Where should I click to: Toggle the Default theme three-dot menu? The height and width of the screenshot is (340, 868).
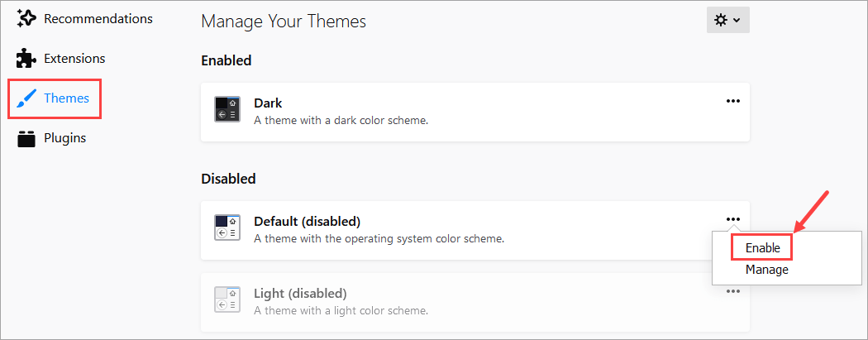coord(732,219)
